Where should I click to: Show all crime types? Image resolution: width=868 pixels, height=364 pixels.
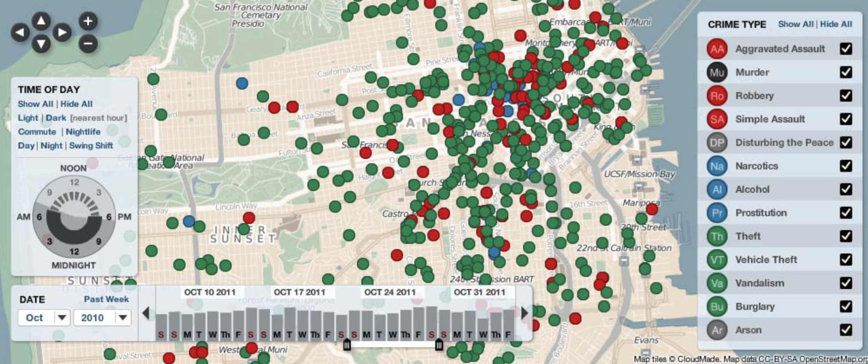(796, 24)
